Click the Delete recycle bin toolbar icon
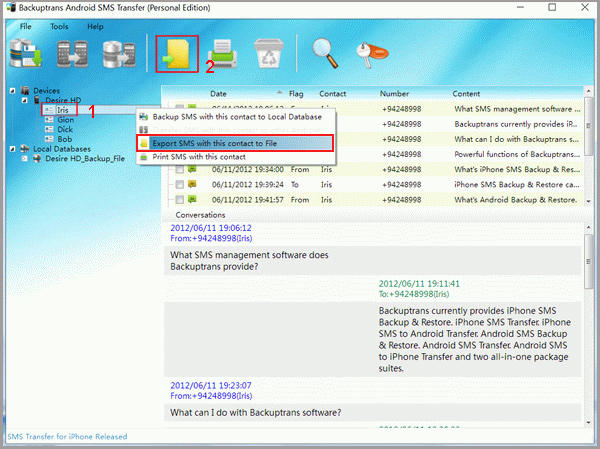 pos(269,54)
